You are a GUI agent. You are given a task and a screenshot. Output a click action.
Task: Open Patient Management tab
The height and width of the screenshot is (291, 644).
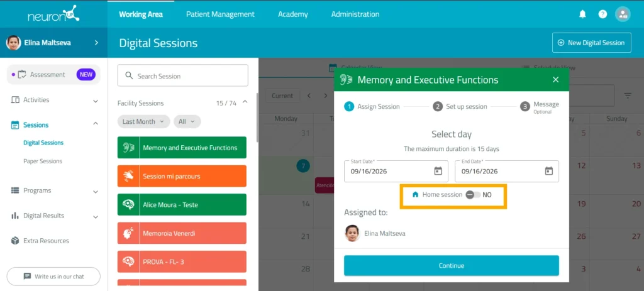(x=220, y=14)
